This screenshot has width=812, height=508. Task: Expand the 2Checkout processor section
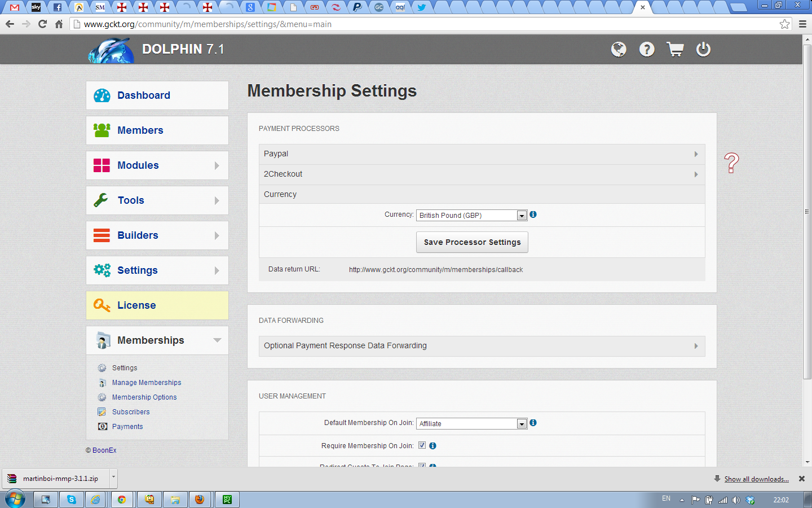pos(482,174)
